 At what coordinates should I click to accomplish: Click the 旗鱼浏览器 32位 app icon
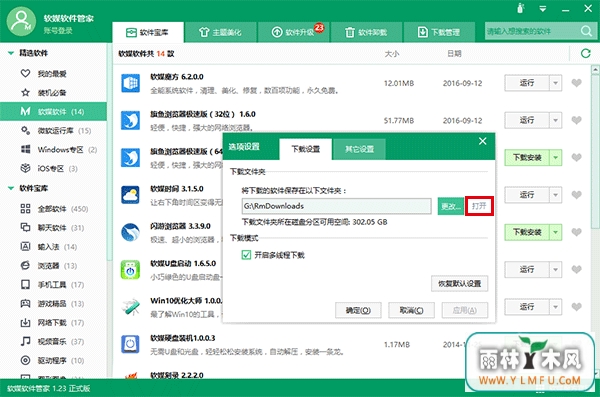(130, 120)
